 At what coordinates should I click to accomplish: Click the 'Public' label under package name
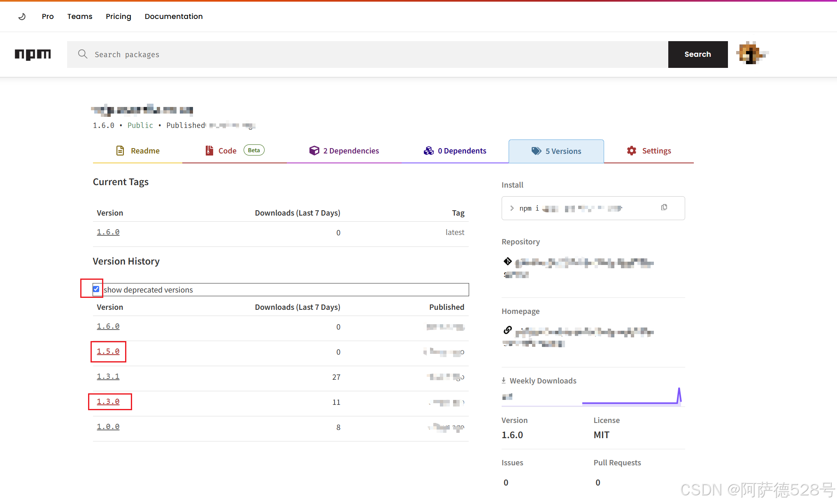140,125
